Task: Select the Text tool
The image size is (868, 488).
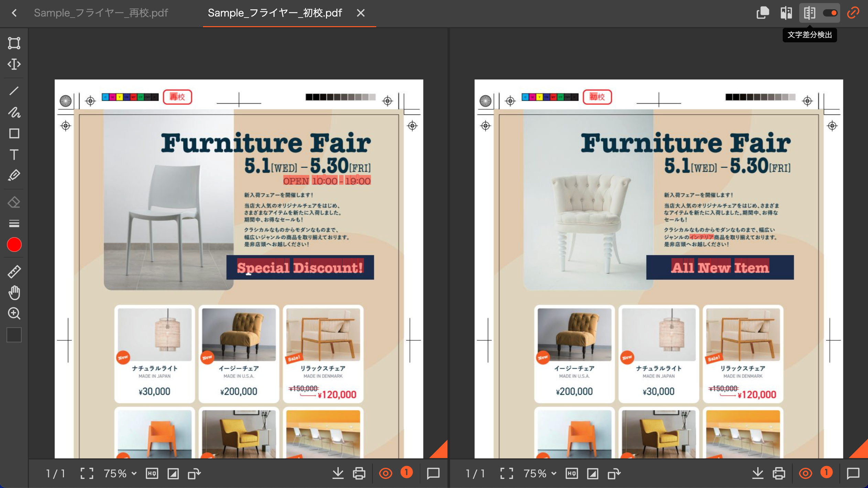Action: click(x=14, y=155)
